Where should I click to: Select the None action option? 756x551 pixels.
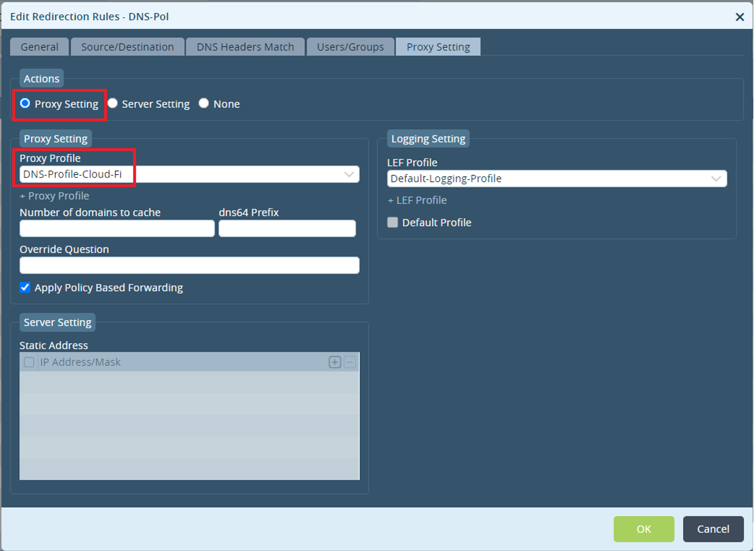click(x=204, y=103)
